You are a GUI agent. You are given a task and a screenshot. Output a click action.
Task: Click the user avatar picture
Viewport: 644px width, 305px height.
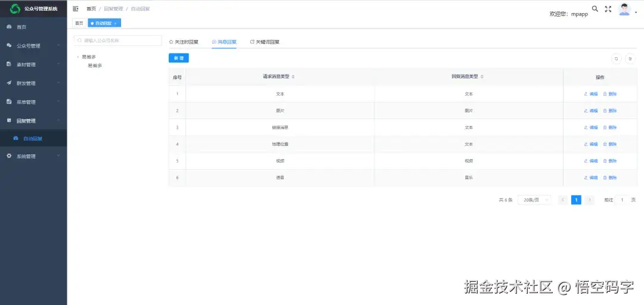tap(624, 9)
